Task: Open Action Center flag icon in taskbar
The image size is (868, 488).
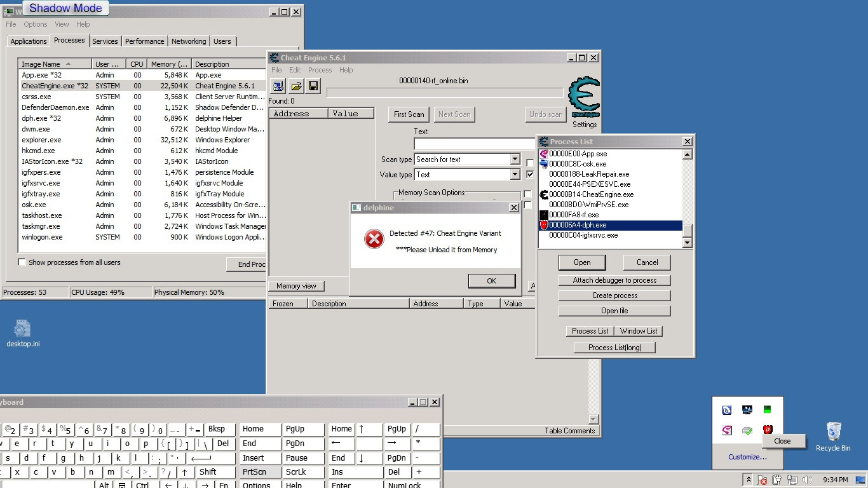Action: point(762,480)
